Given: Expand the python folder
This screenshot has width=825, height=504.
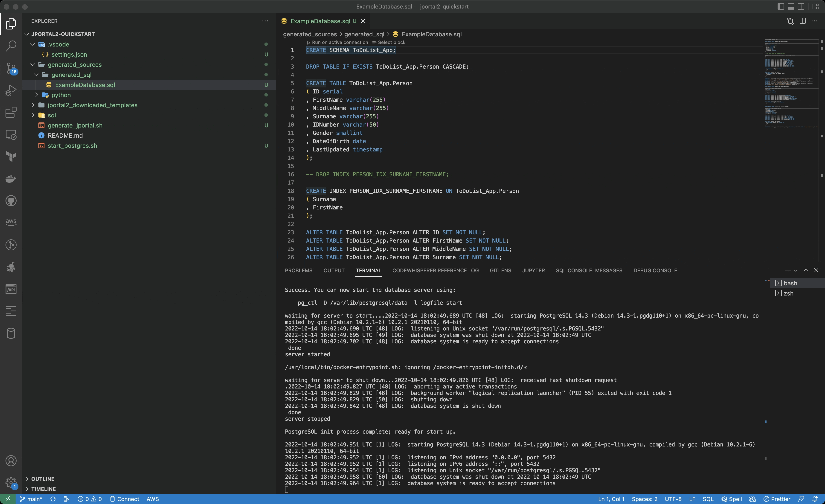Looking at the screenshot, I should 37,95.
